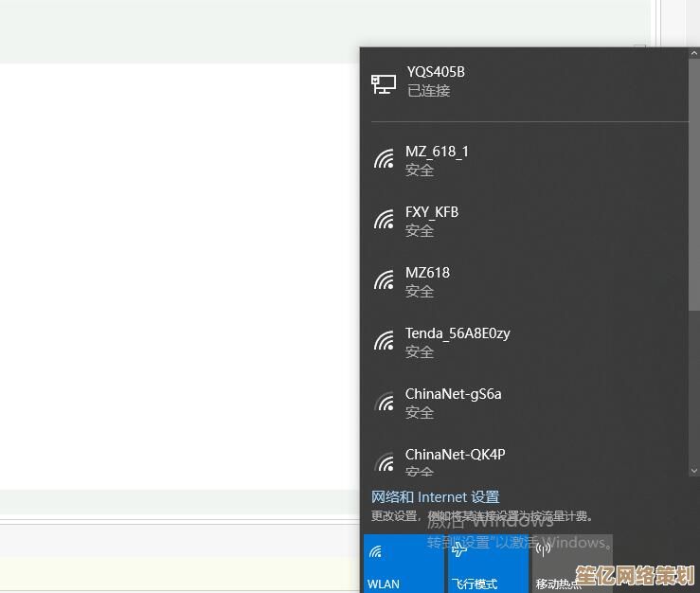The width and height of the screenshot is (700, 593).
Task: Click the Wi-Fi signal icon for FXY_KFB
Action: tap(384, 221)
